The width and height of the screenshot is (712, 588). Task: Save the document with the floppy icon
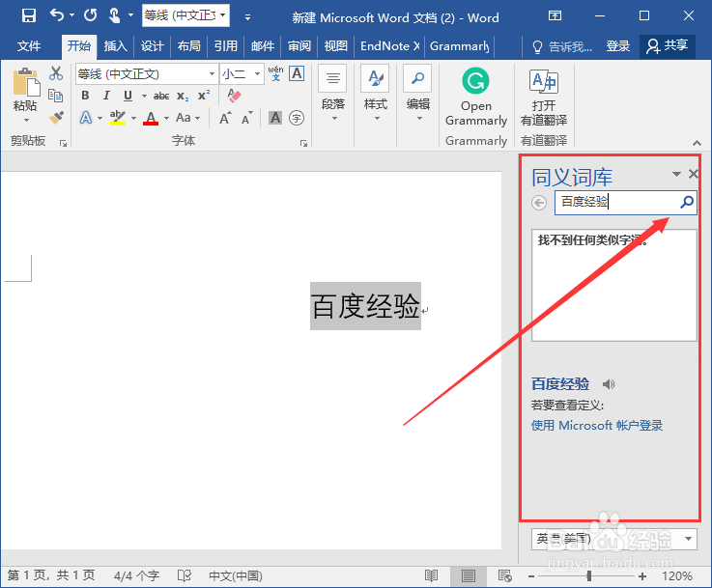pyautogui.click(x=29, y=15)
